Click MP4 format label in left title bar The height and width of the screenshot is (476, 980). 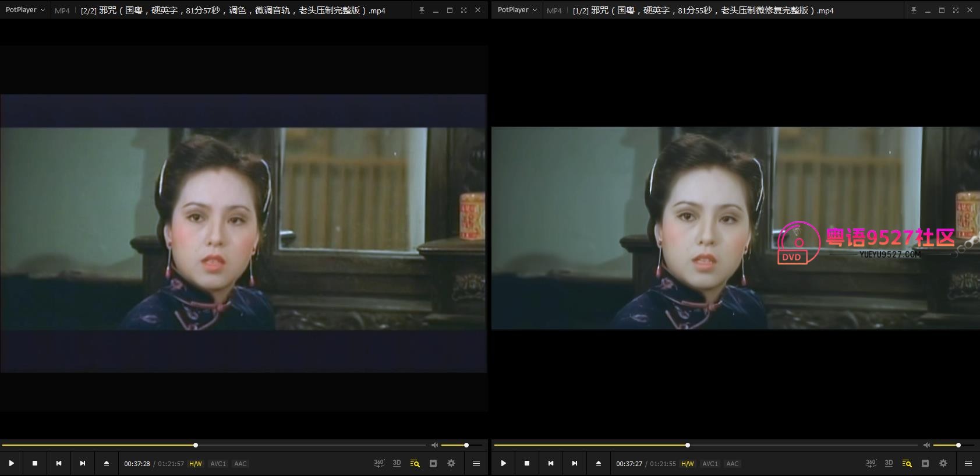[62, 10]
